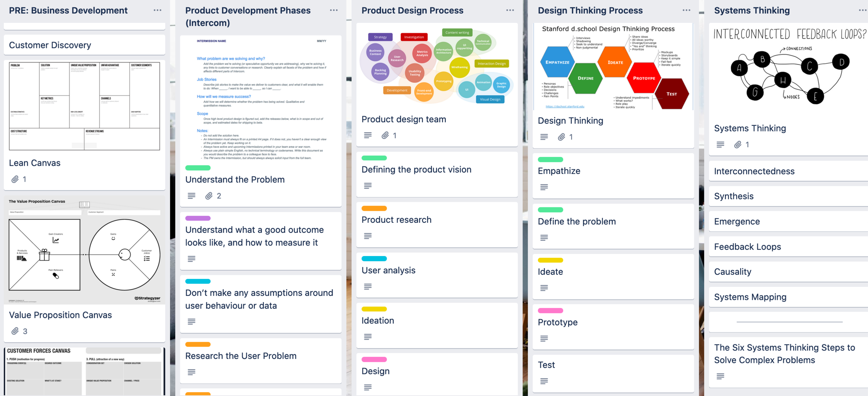The height and width of the screenshot is (396, 868).
Task: Click attachment icon on Value Proposition Canvas
Action: (x=15, y=331)
